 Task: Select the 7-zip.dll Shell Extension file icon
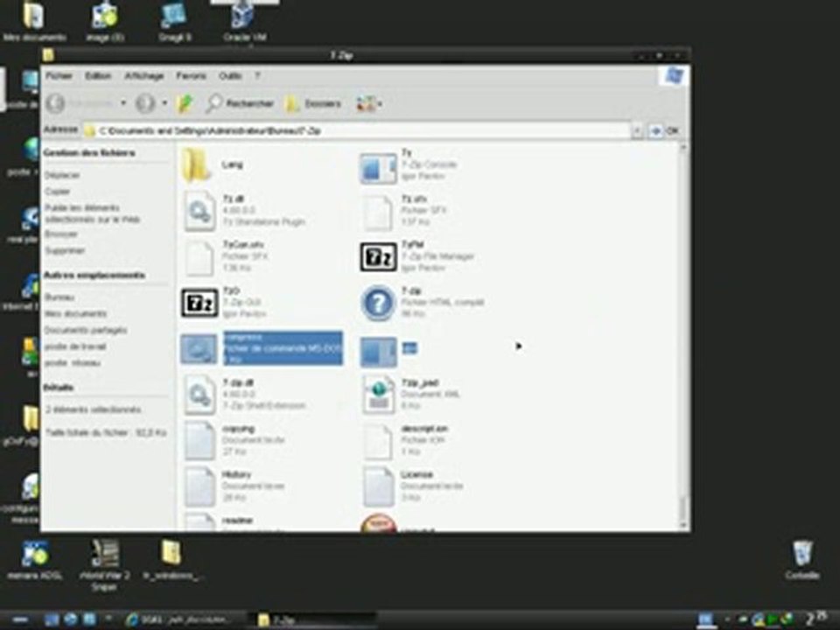point(199,395)
